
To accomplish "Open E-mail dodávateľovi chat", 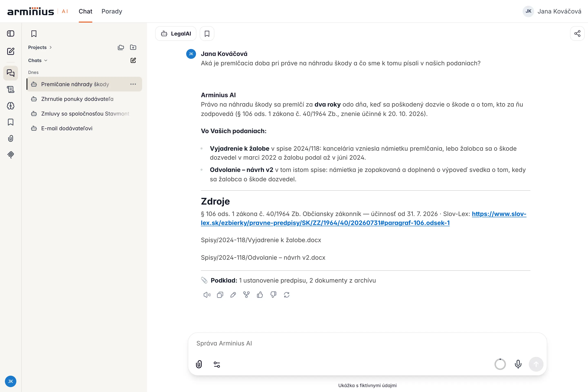I will 84,128.
